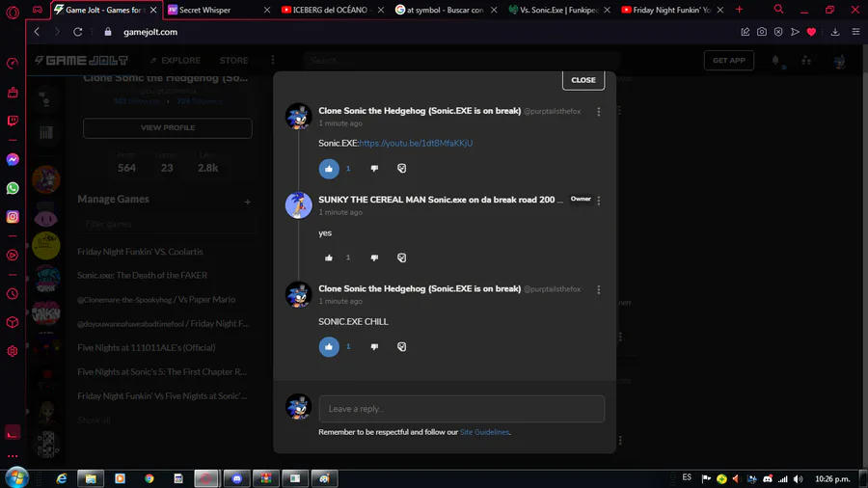868x488 pixels.
Task: Reload the gamejolt.com page
Action: [77, 32]
